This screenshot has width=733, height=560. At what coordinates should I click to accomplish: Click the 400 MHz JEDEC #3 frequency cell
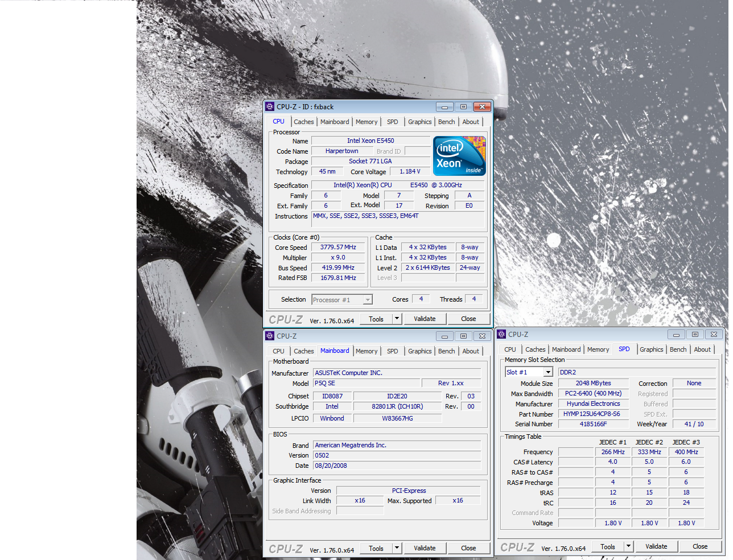[x=686, y=452]
